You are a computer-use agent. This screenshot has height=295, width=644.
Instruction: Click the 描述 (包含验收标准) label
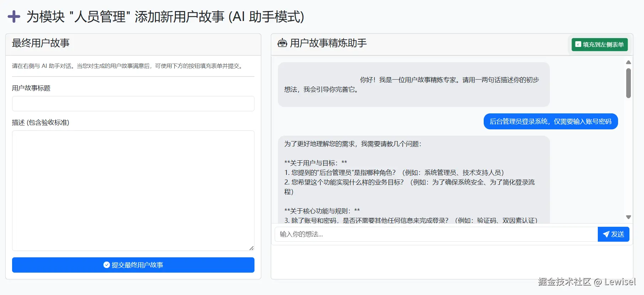[41, 123]
